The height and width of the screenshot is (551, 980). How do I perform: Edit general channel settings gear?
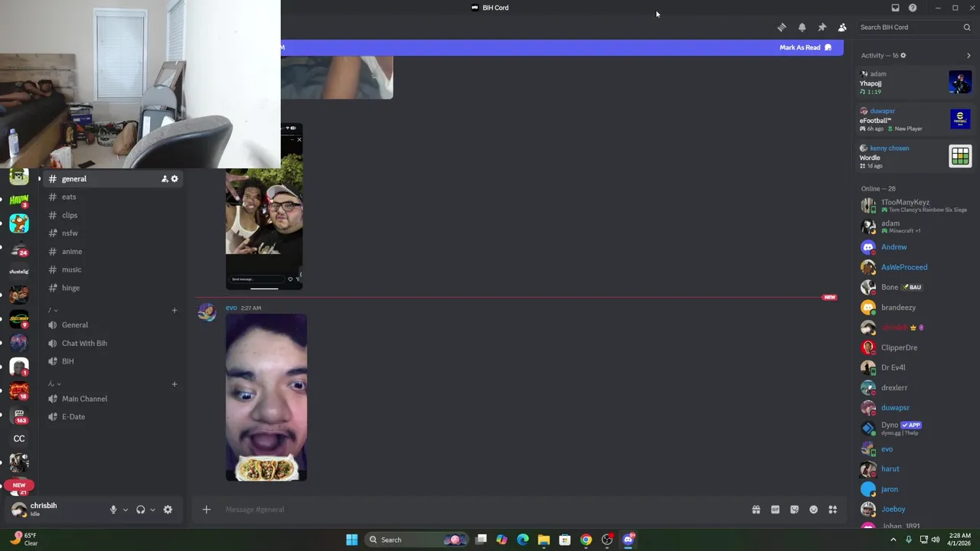click(175, 178)
